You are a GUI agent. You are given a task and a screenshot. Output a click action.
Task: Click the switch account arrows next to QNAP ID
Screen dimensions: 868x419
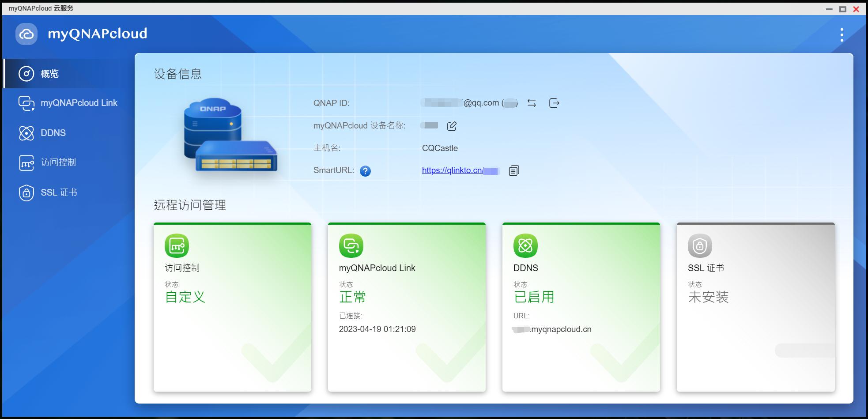[x=532, y=102]
